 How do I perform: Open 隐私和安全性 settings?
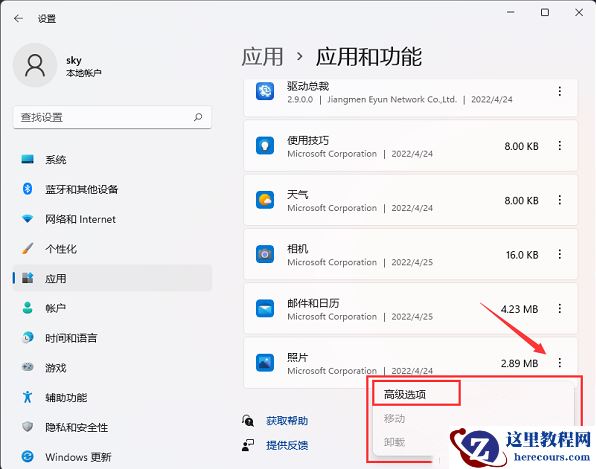112,427
